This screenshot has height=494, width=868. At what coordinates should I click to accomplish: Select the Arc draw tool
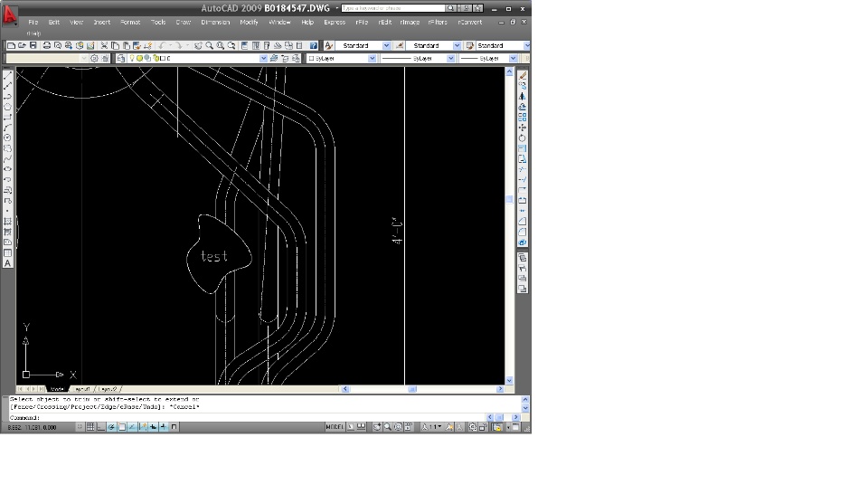point(8,127)
